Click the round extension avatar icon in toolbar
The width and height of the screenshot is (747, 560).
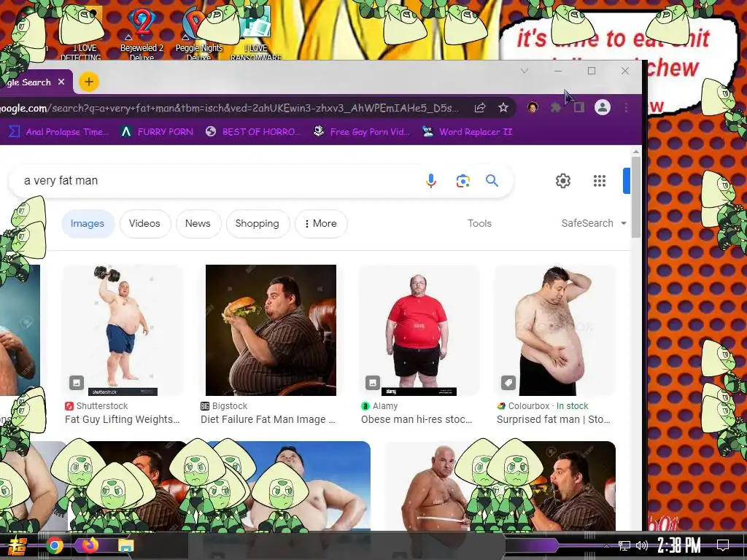coord(533,108)
